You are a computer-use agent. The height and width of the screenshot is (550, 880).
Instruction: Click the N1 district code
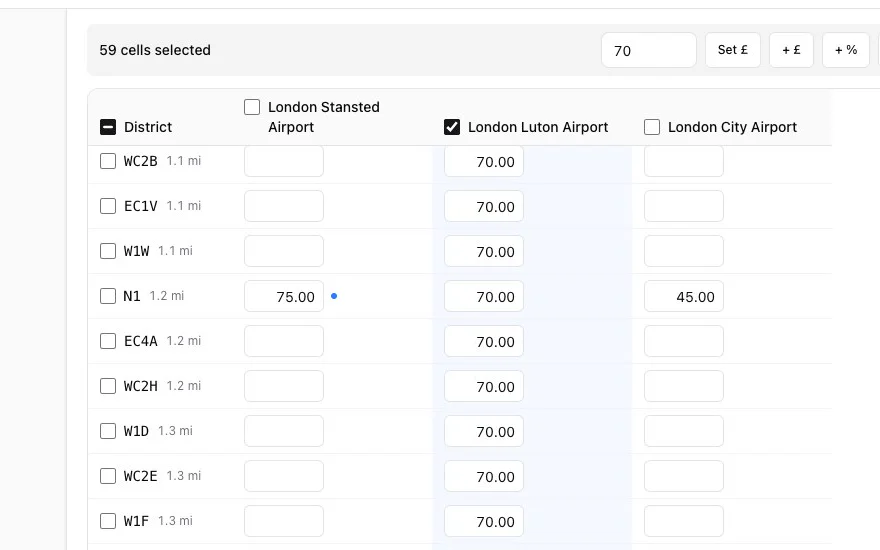(132, 296)
